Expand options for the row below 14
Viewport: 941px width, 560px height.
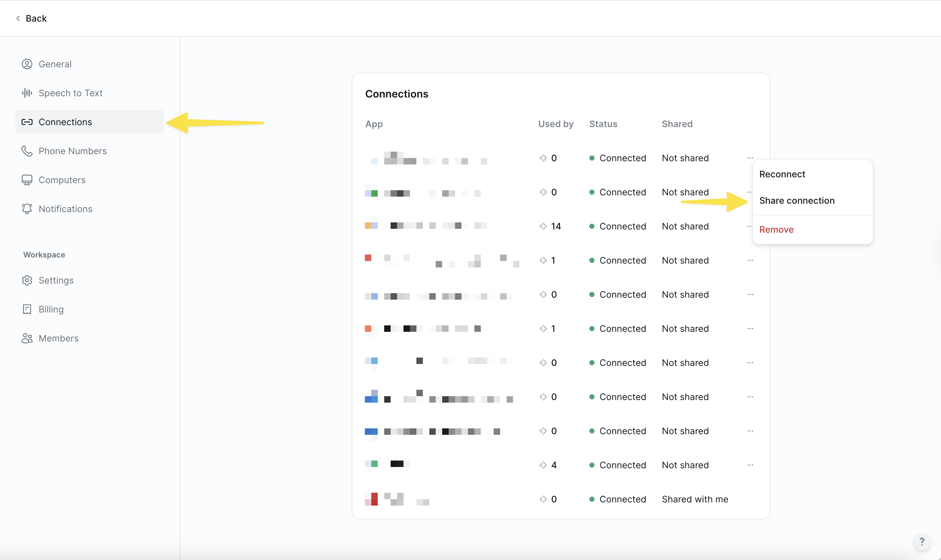pyautogui.click(x=750, y=260)
